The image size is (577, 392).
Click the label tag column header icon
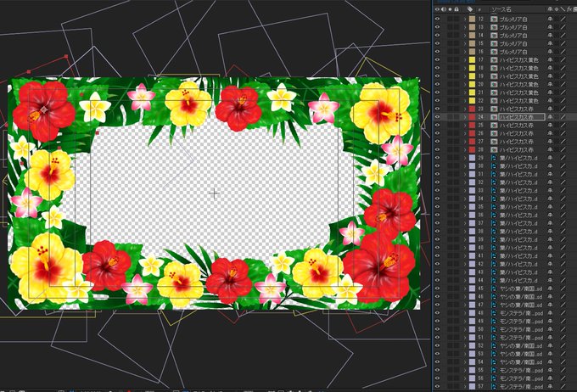coord(470,9)
